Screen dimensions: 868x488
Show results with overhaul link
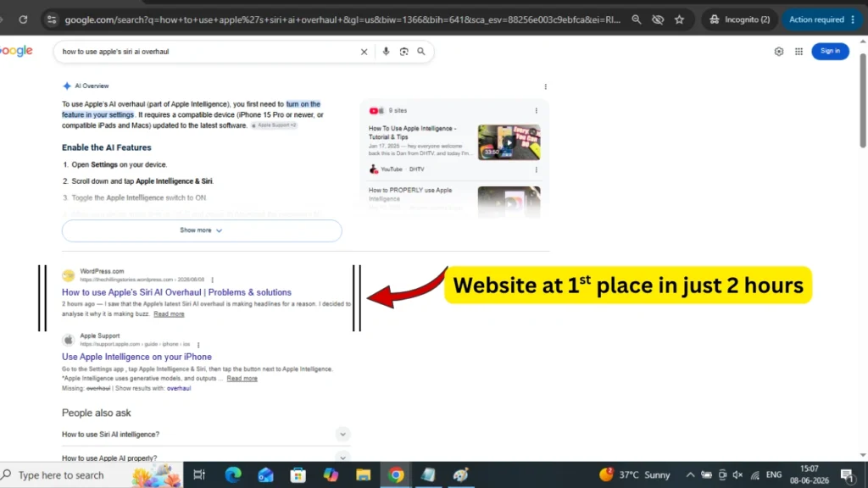(x=179, y=388)
